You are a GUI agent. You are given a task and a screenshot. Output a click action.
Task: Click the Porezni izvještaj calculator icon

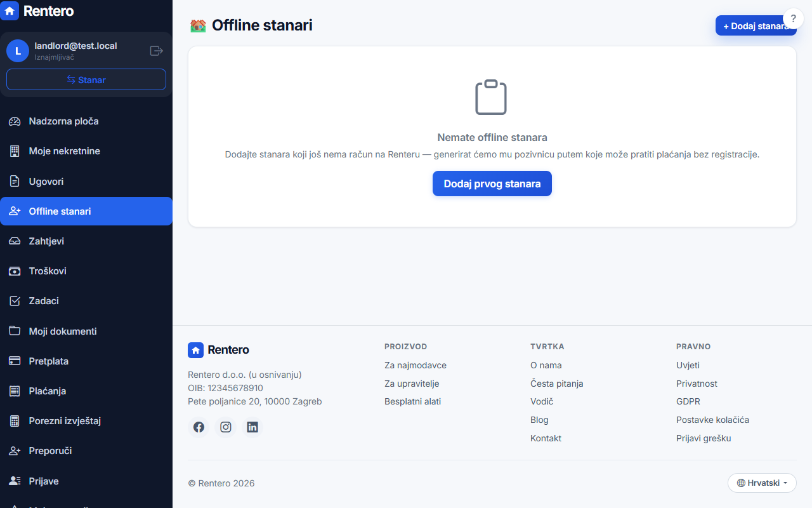coord(15,421)
